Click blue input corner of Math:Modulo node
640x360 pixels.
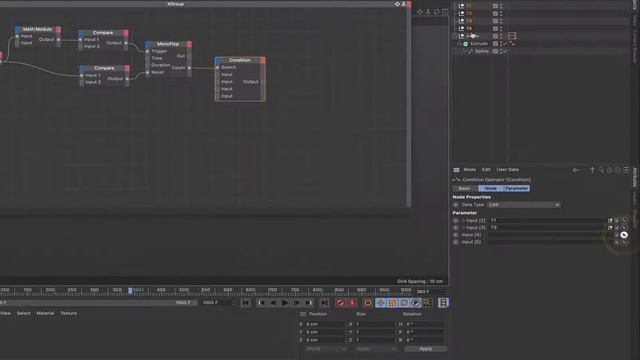coord(18,29)
